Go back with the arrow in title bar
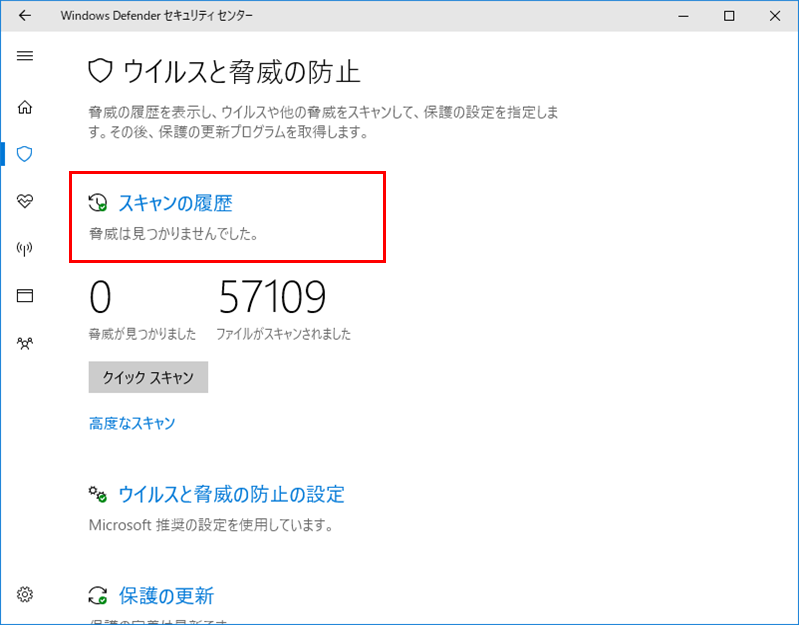The height and width of the screenshot is (625, 799). point(24,16)
